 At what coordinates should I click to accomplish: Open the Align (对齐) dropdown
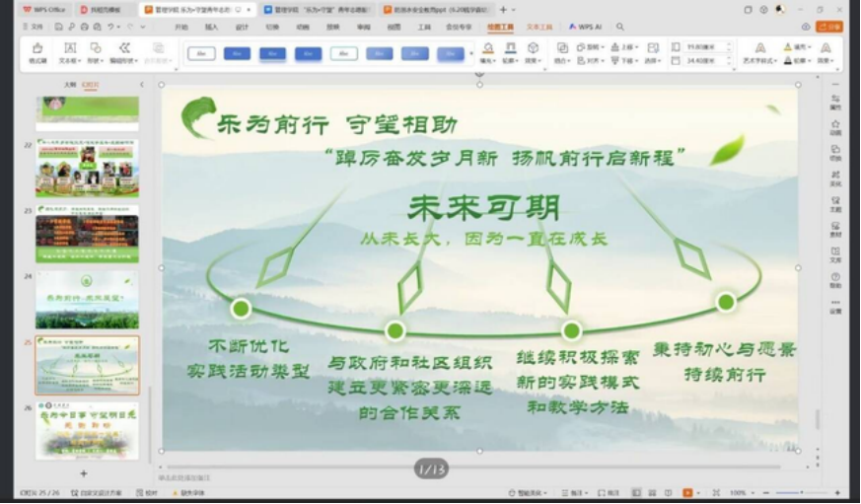(x=591, y=60)
